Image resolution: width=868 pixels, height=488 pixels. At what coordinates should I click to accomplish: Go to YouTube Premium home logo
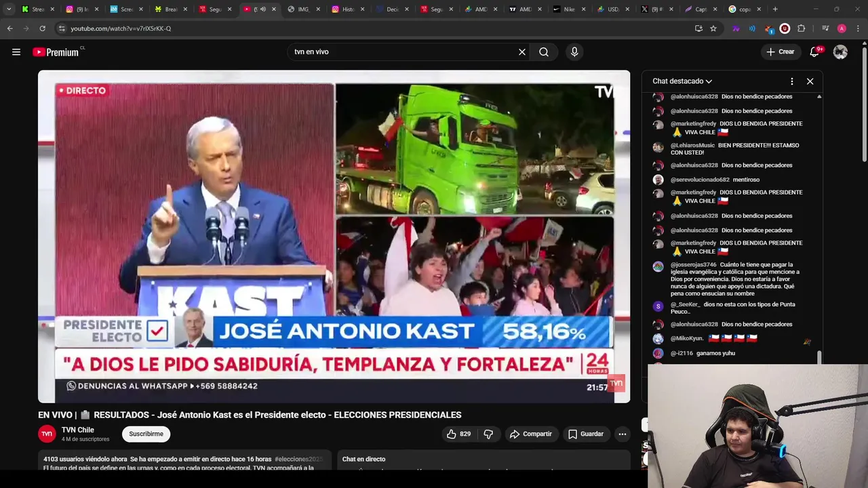[56, 52]
